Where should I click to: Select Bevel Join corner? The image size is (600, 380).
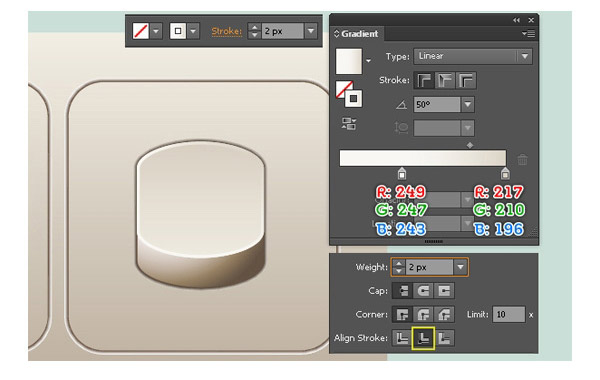[444, 315]
